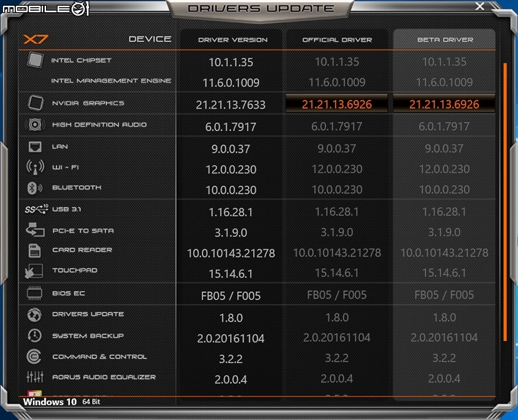Click the PCI-E to SATA icon
Viewport: 518px width, 420px height.
click(35, 230)
